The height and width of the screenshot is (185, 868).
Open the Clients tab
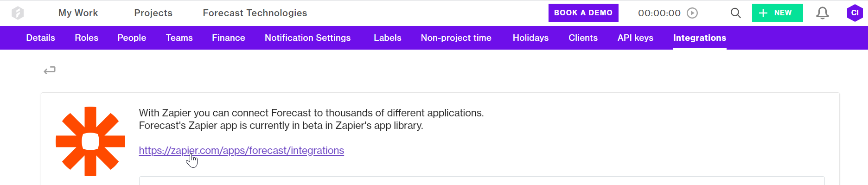[583, 38]
